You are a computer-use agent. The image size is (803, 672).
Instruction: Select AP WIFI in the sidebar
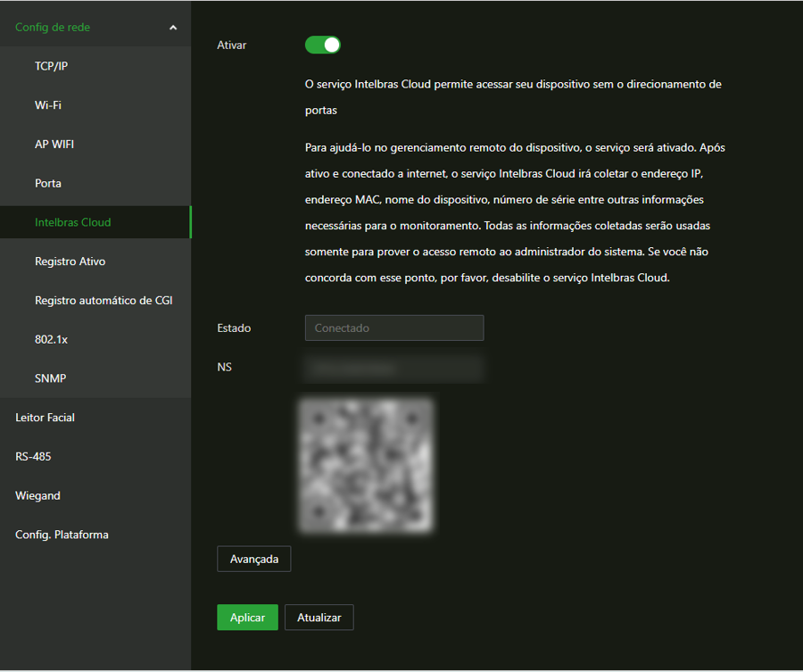54,144
